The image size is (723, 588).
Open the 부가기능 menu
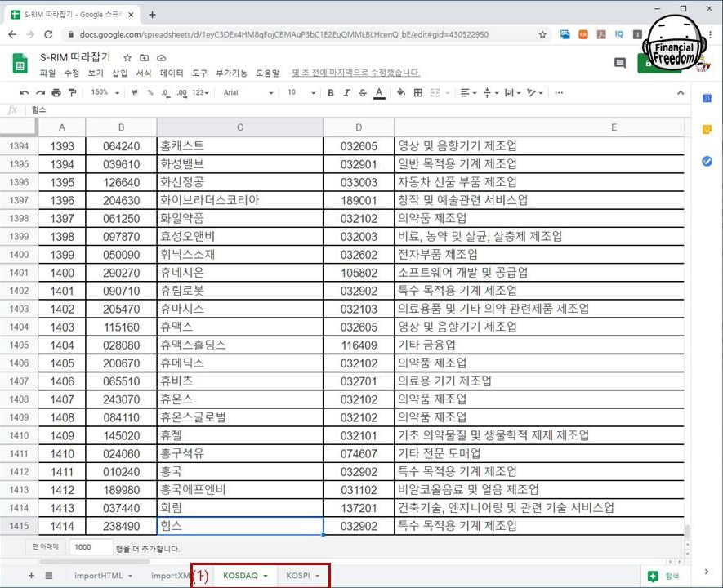[x=231, y=73]
